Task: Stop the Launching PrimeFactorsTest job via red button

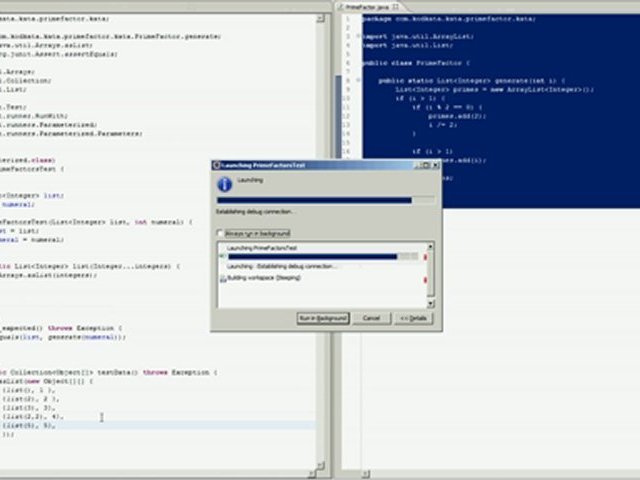Action: [427, 257]
